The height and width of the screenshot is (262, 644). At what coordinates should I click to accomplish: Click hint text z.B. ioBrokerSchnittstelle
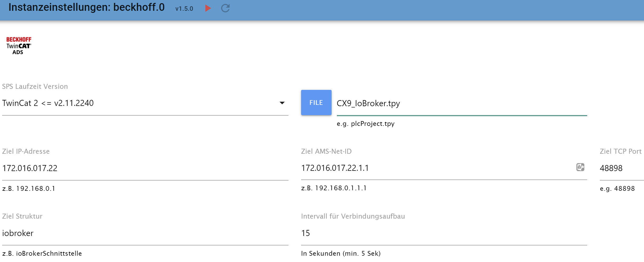pos(42,253)
